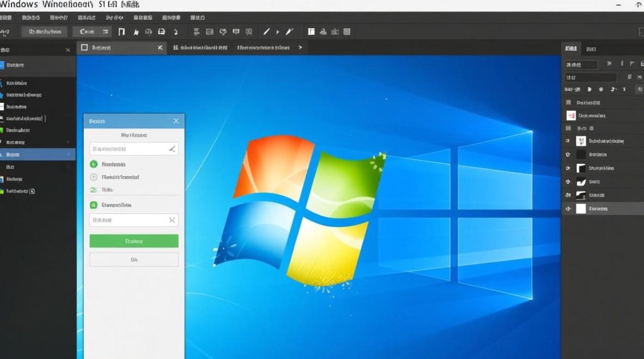This screenshot has height=359, width=644.
Task: Select the grey second radio option in the dialog
Action: point(93,177)
